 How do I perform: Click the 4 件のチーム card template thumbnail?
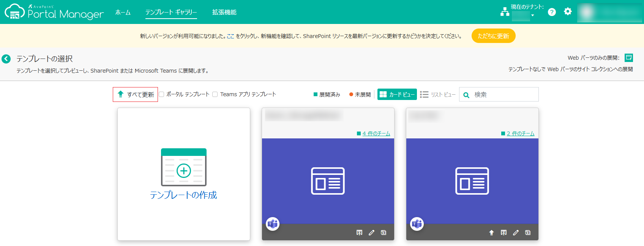[x=328, y=181]
